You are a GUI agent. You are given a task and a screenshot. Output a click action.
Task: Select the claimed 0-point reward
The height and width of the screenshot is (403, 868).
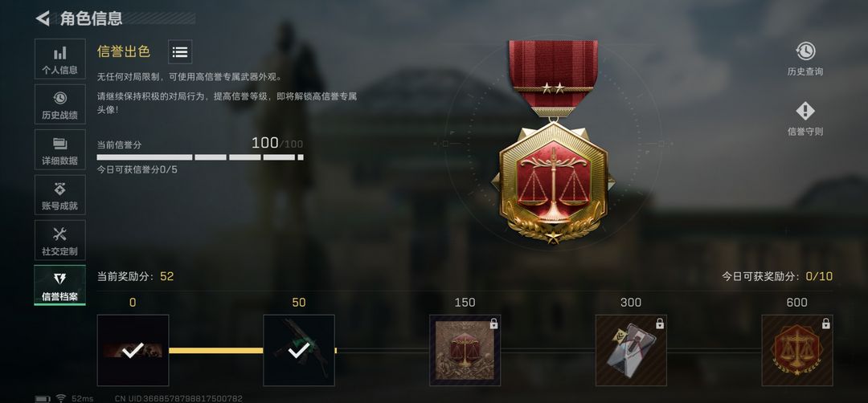click(133, 350)
